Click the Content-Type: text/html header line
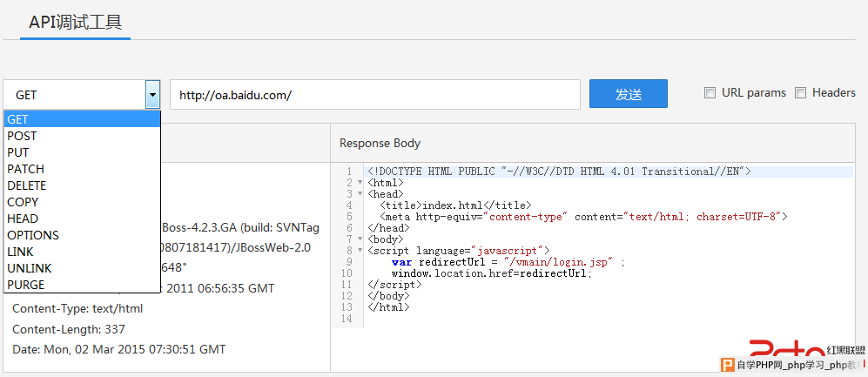Image resolution: width=868 pixels, height=377 pixels. tap(77, 309)
